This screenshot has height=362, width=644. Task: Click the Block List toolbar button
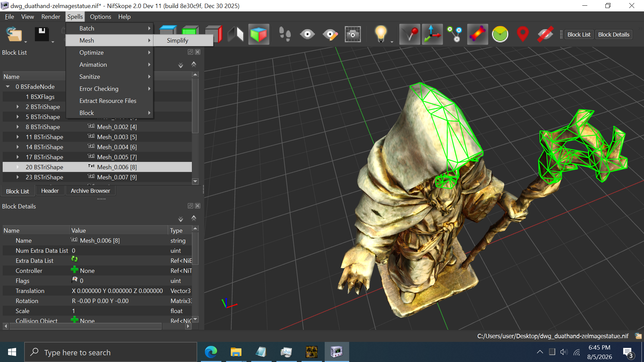579,35
